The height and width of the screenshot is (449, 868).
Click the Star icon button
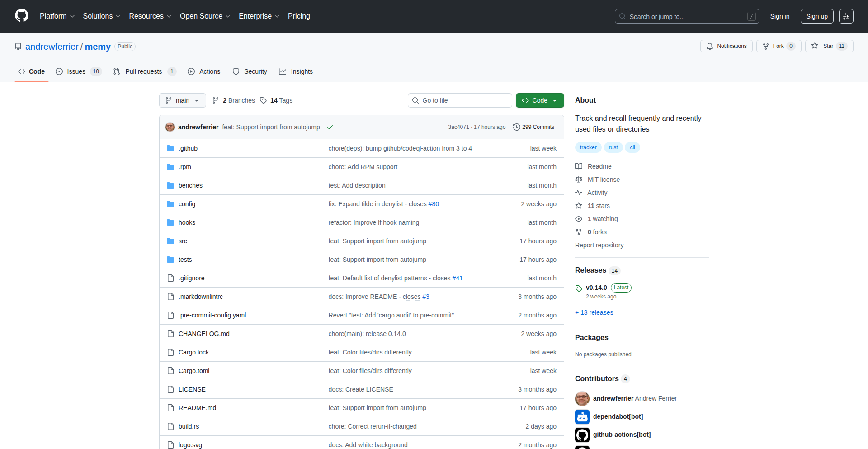point(815,46)
